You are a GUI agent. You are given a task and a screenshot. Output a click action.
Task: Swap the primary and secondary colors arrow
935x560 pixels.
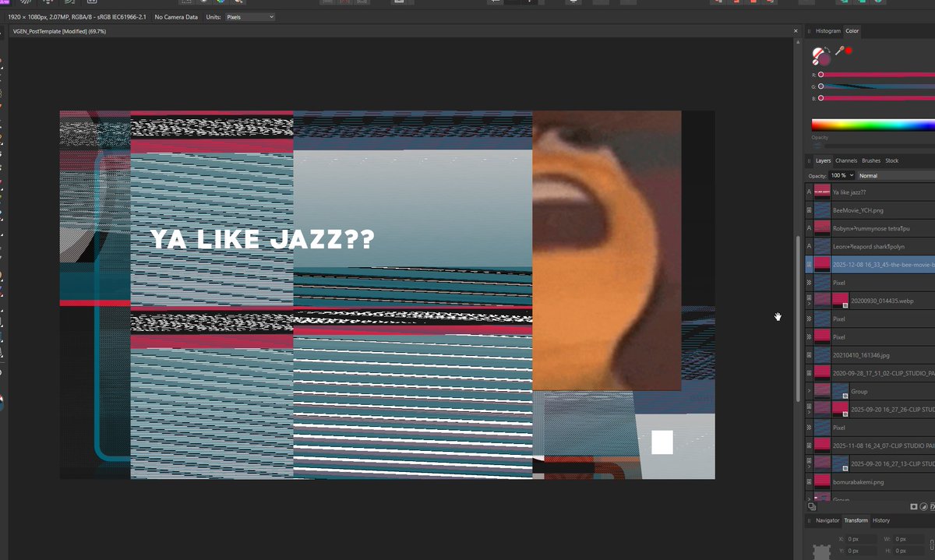(x=828, y=48)
